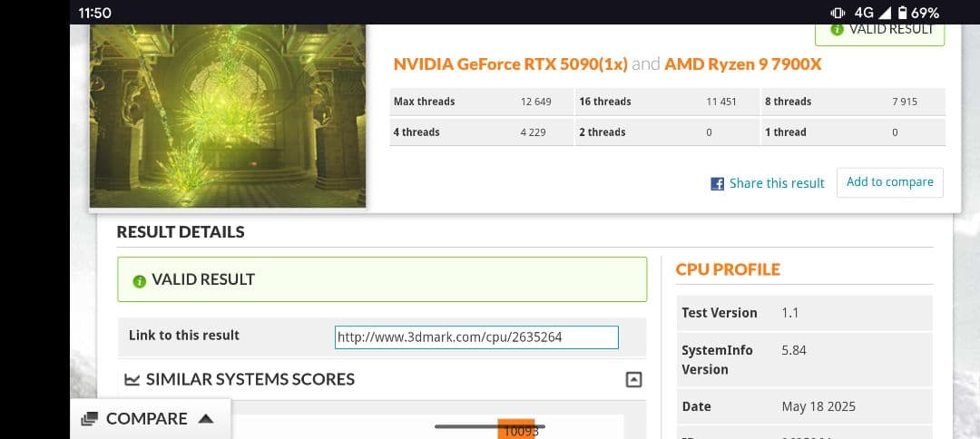Viewport: 980px width, 439px height.
Task: Tap the 11:50 clock
Action: coord(94,13)
